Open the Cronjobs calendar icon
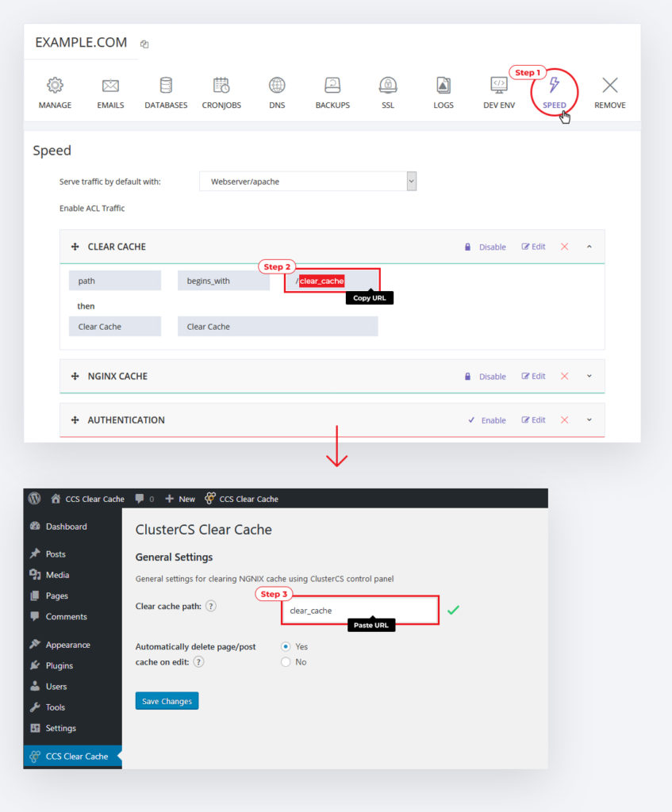 221,85
